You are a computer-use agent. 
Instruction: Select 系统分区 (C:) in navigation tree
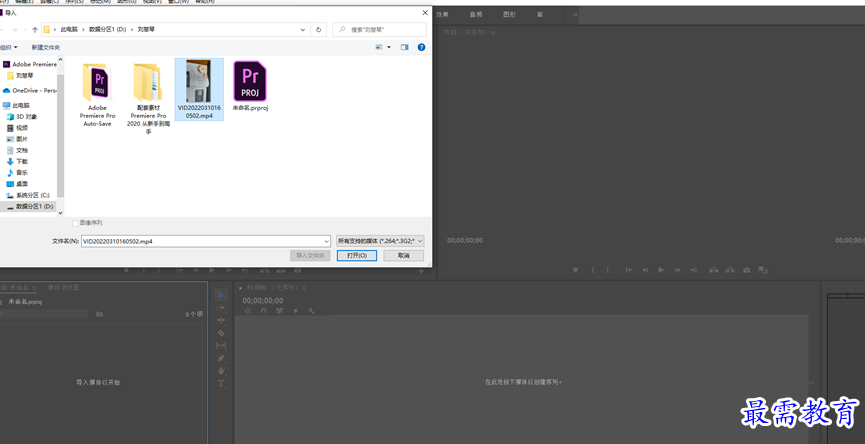click(33, 195)
